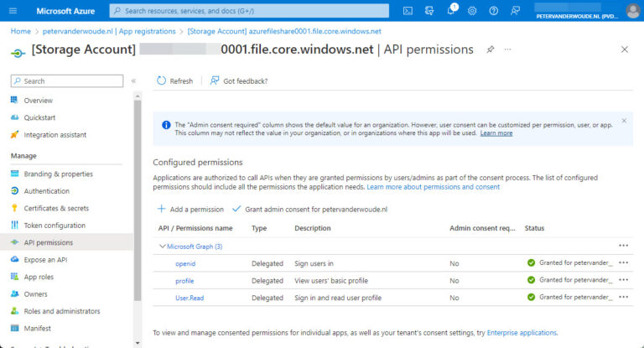Open more options for the openid row

[623, 262]
